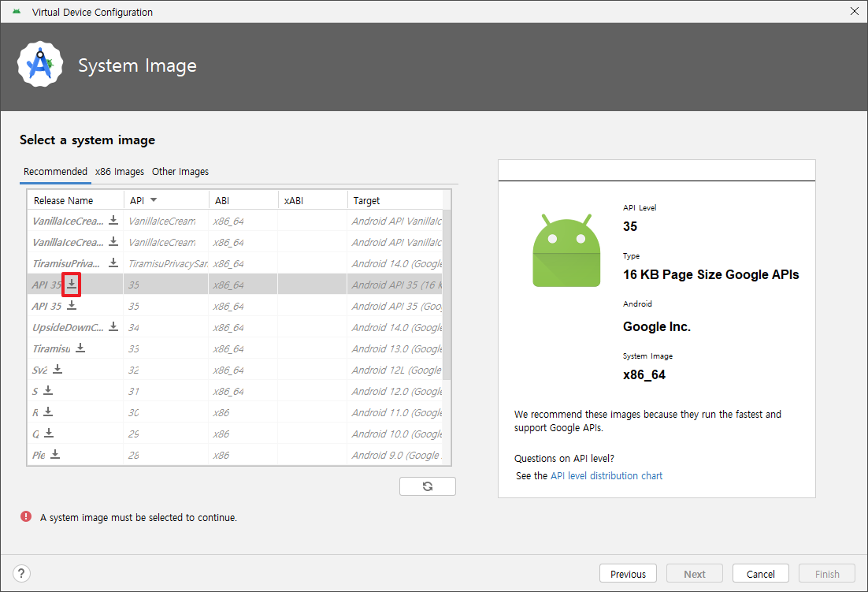Click the disabled Finish button
Viewport: 868px width, 592px height.
(827, 574)
